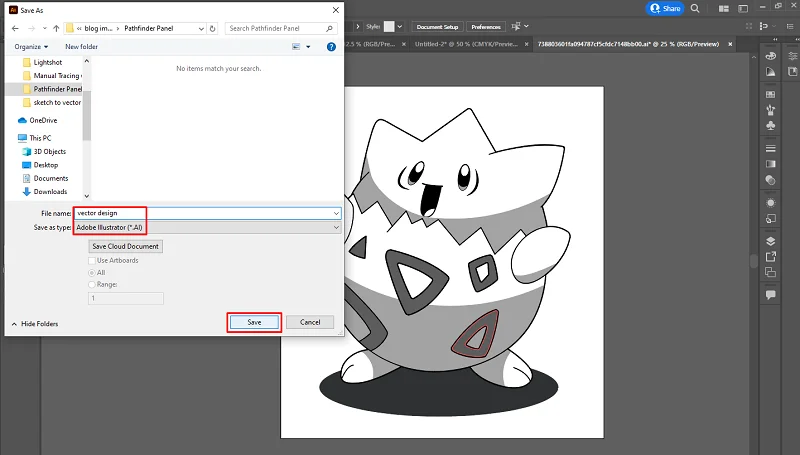Open the Arrange Documents icon
Viewport: 800px width, 455px height.
coord(723,9)
